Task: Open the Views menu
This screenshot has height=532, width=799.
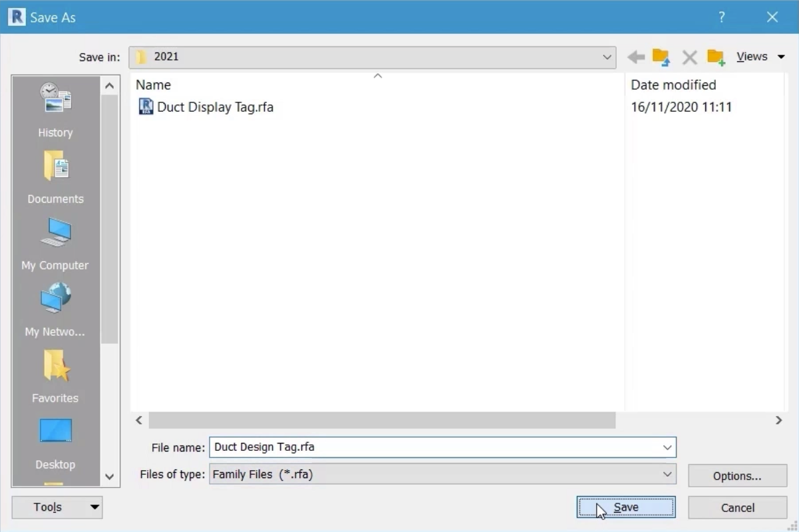Action: tap(760, 57)
